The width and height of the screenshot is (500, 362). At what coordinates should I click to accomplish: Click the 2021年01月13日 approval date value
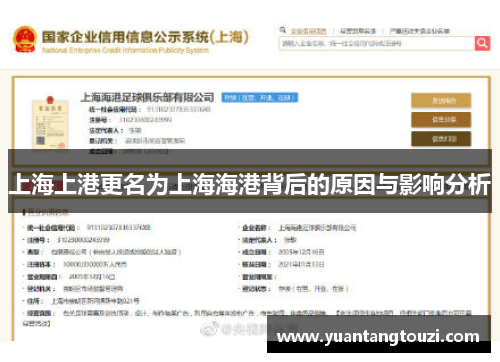[301, 264]
